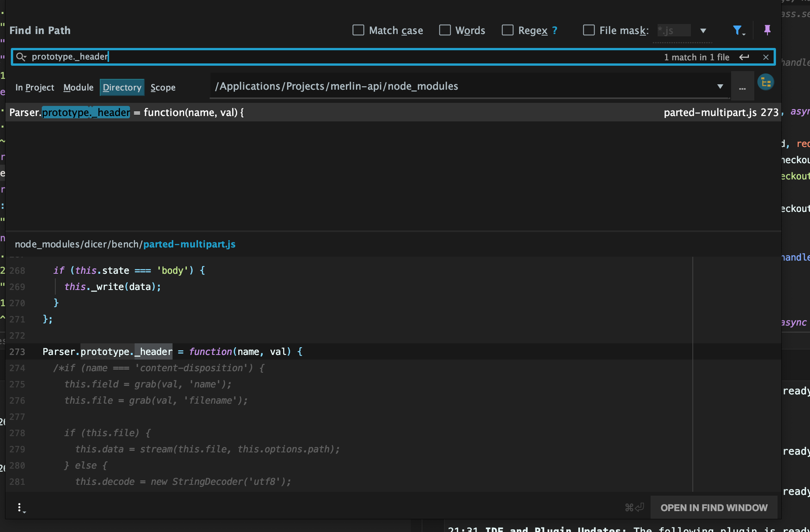Screen dimensions: 810x532
Task: Click the OPEN IN FIND WINDOW button
Action: coord(714,507)
